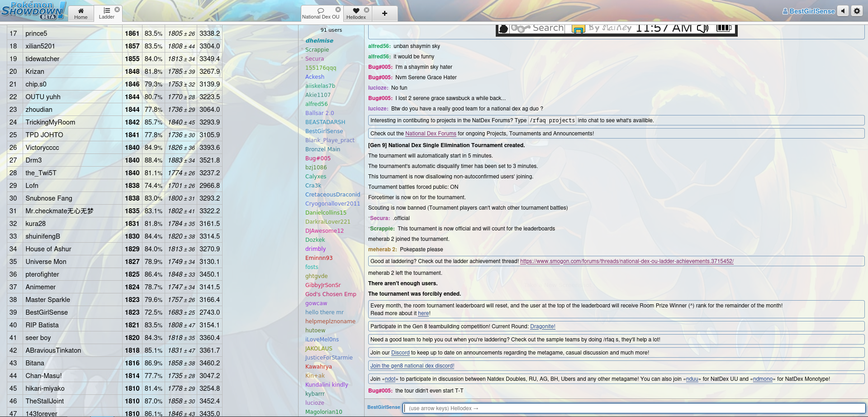
Task: Join the ndot room link
Action: (390, 379)
